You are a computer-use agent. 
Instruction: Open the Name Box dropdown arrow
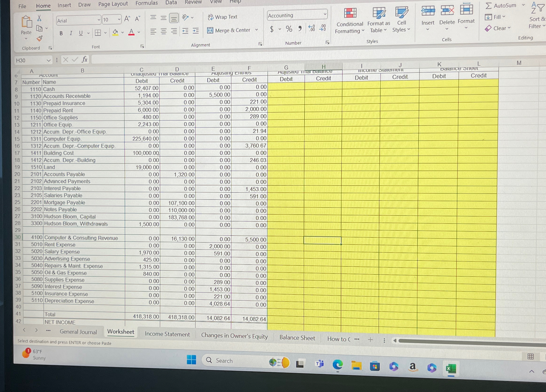pos(49,60)
